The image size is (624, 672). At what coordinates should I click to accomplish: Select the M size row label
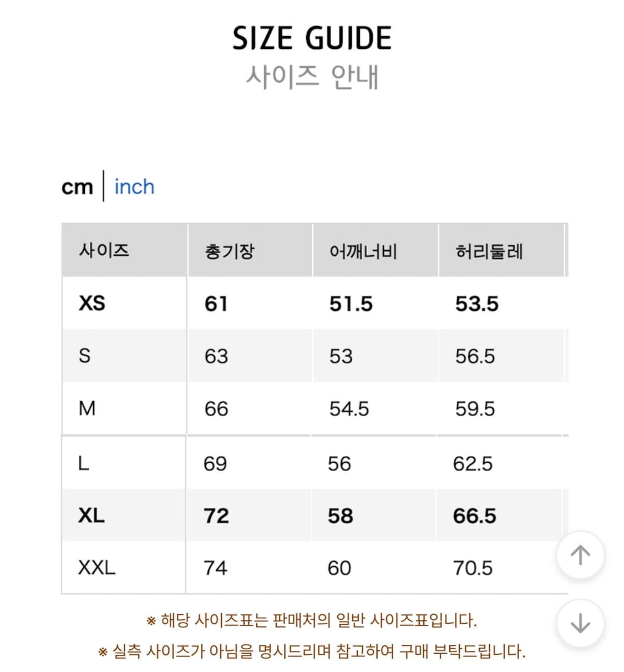pos(87,409)
